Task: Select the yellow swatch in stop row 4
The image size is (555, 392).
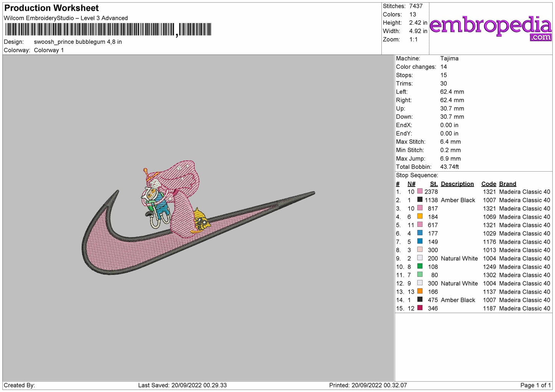Action: tap(420, 216)
